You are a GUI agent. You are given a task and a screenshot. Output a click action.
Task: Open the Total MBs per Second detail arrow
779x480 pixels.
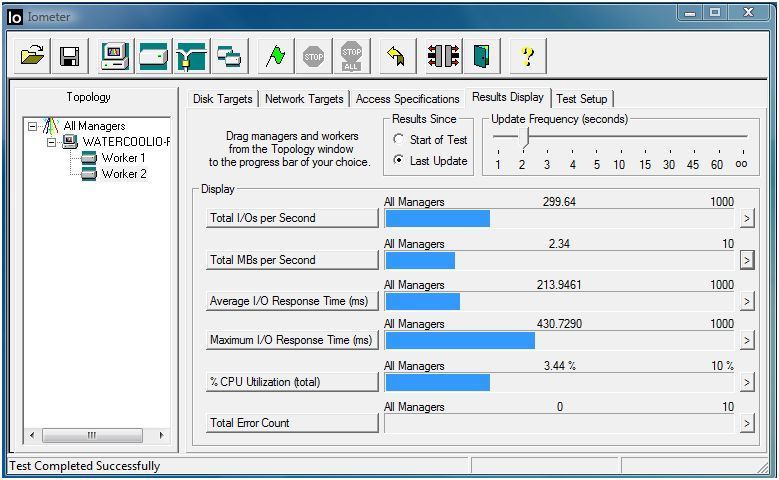coord(747,260)
